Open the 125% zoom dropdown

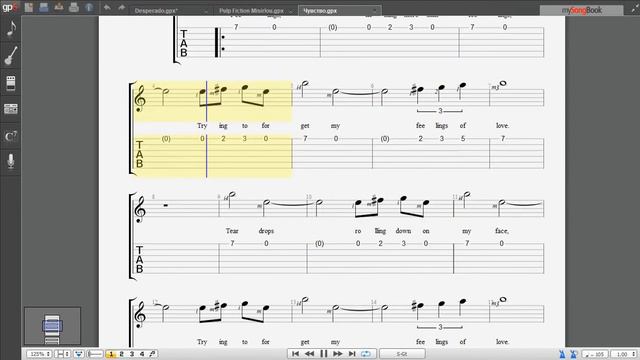point(39,354)
